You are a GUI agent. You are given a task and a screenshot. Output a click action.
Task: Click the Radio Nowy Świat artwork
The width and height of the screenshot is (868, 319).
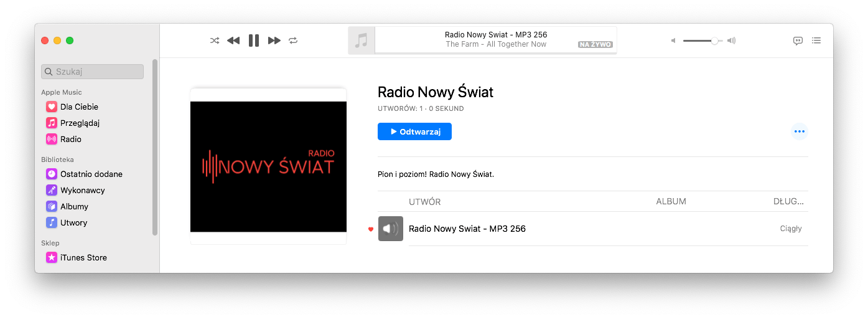pos(268,166)
